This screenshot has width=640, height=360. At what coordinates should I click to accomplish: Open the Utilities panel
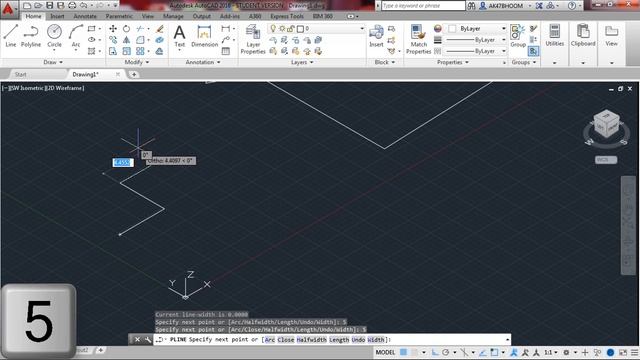[x=554, y=35]
